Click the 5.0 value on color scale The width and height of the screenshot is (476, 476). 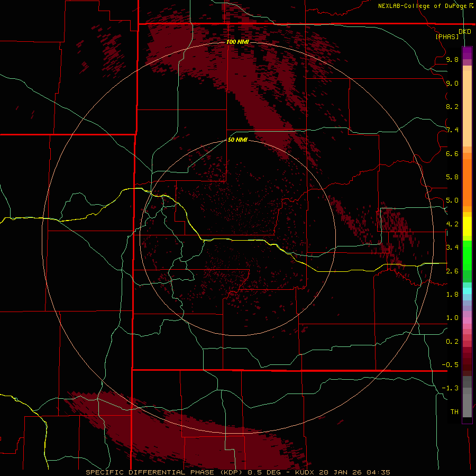(452, 200)
